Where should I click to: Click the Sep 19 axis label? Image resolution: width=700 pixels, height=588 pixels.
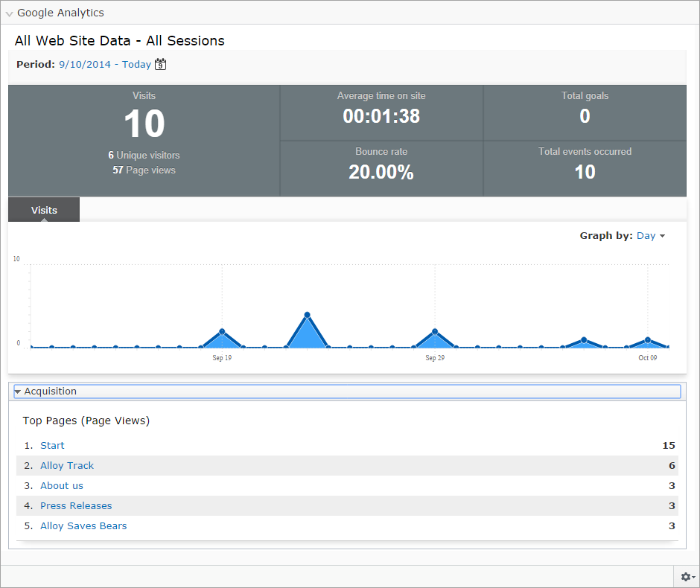pos(222,358)
